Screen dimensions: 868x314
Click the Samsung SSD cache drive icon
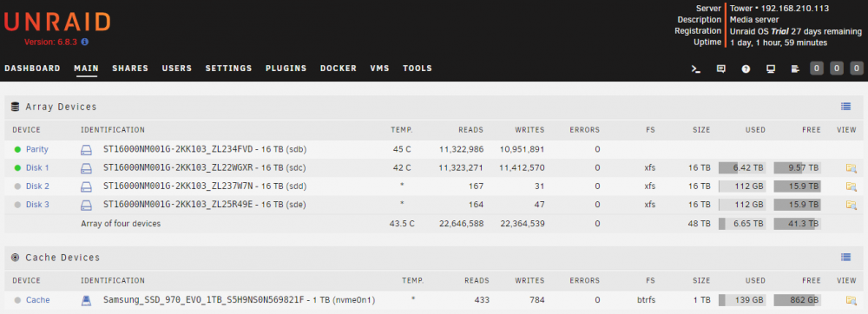pos(86,300)
